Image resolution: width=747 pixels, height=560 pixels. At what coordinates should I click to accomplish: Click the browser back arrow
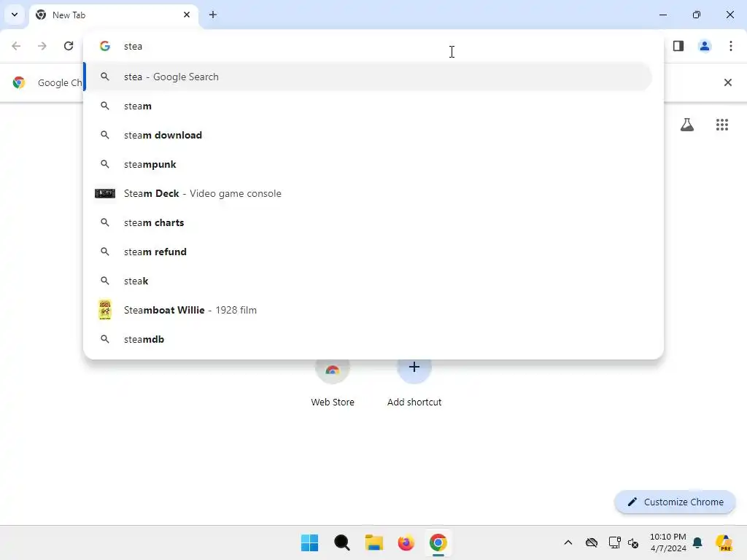16,46
